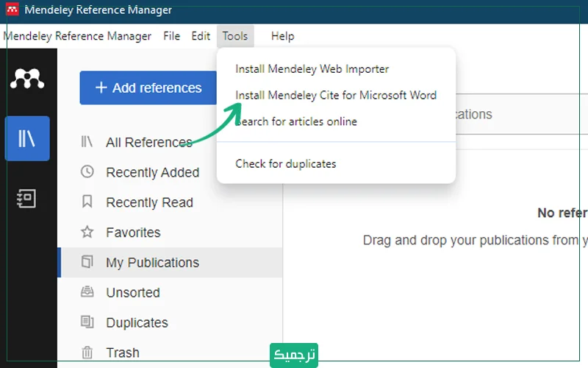This screenshot has width=588, height=368.
Task: Select My Publications in the library list
Action: [170, 263]
